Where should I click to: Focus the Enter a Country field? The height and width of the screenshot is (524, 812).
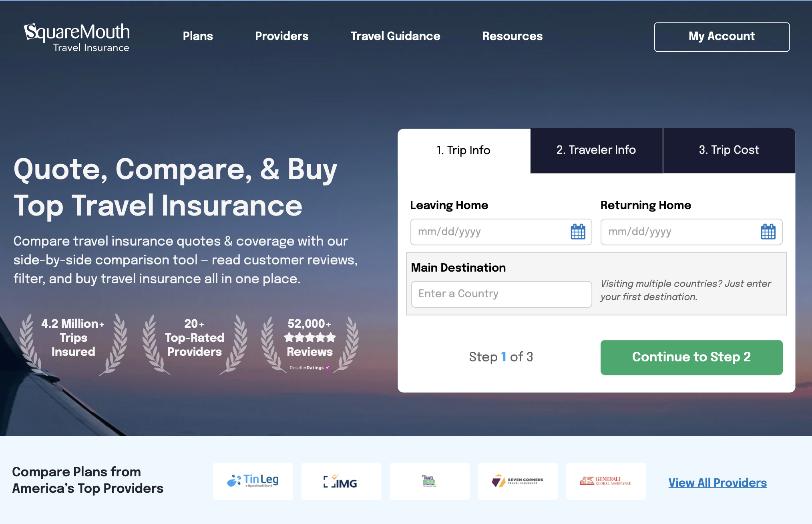pyautogui.click(x=501, y=294)
